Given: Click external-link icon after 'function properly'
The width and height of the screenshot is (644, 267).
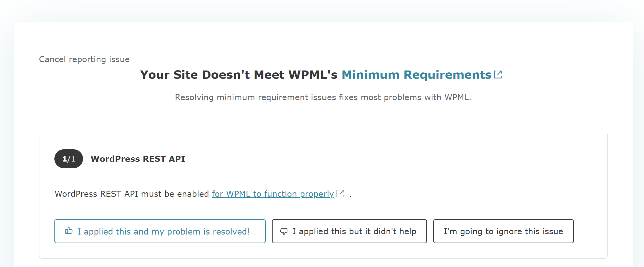Looking at the screenshot, I should point(340,193).
